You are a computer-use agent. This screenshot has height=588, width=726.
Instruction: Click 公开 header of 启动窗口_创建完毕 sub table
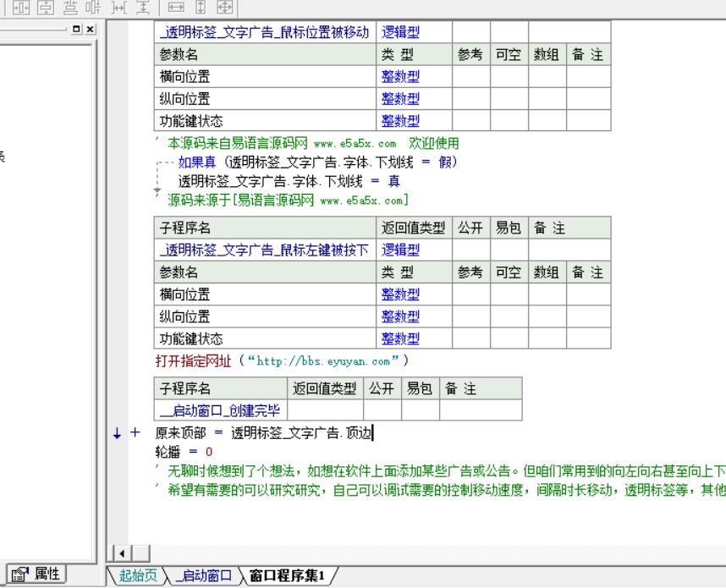[x=382, y=388]
